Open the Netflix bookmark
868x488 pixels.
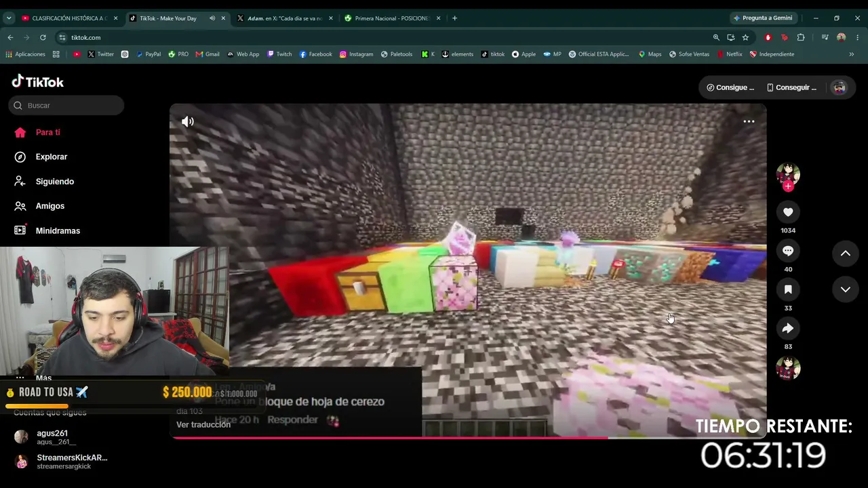click(x=730, y=54)
